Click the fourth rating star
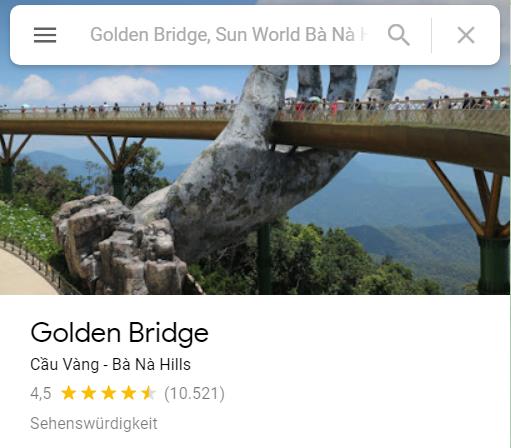The width and height of the screenshot is (511, 448). (x=129, y=393)
